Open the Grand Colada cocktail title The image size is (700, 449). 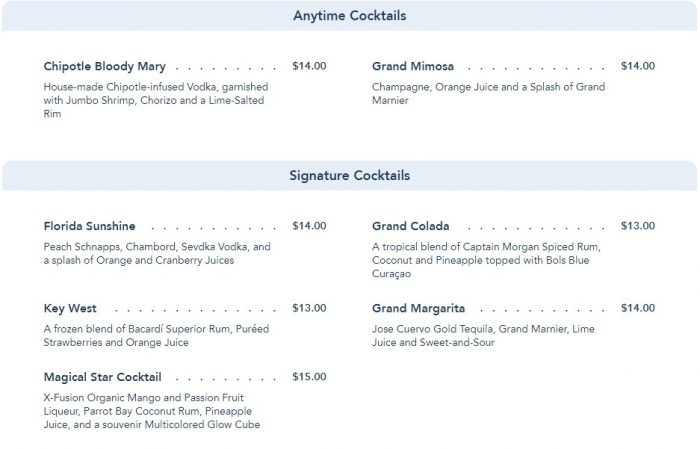pyautogui.click(x=411, y=226)
